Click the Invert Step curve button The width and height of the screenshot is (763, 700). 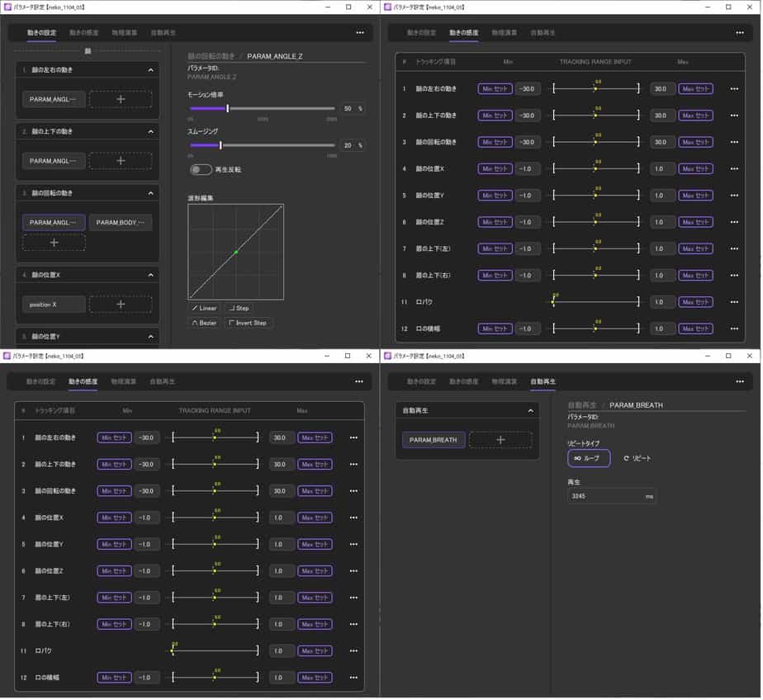(x=249, y=323)
